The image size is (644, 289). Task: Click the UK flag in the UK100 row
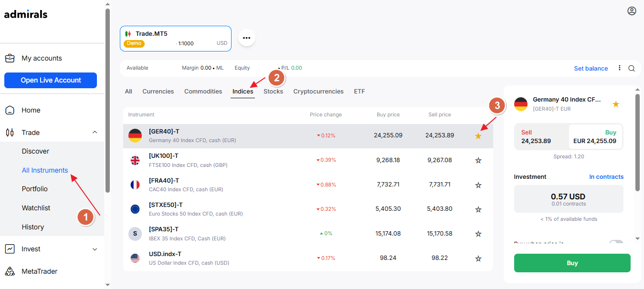pyautogui.click(x=135, y=160)
